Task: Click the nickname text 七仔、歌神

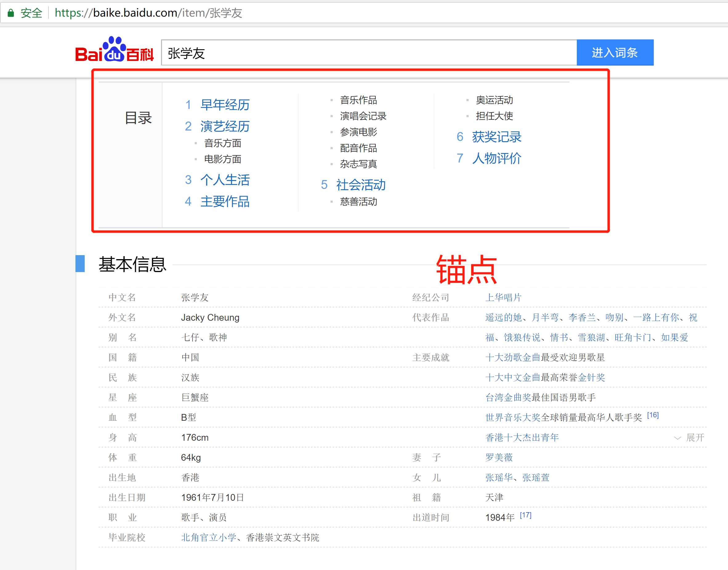Action: (204, 337)
